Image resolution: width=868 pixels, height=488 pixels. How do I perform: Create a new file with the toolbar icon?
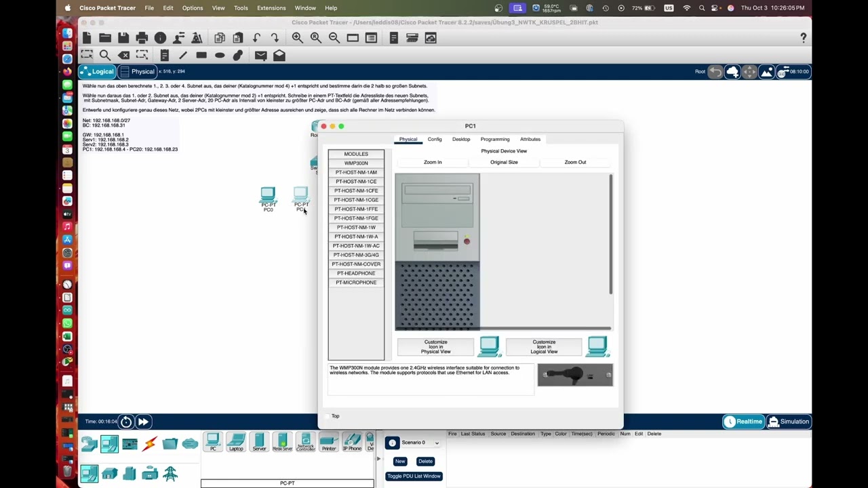click(x=87, y=38)
